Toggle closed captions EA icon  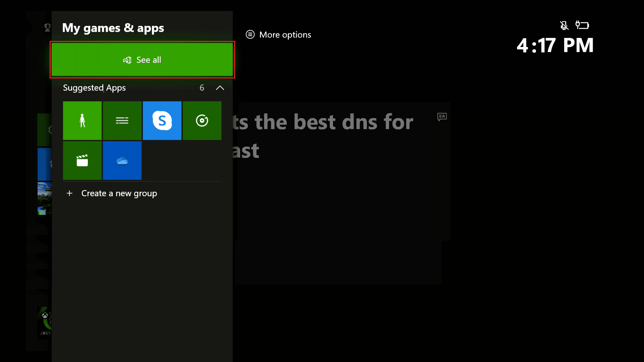click(441, 116)
